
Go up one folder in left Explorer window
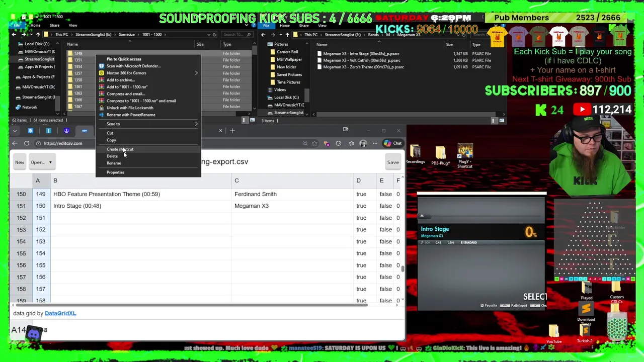[x=38, y=35]
